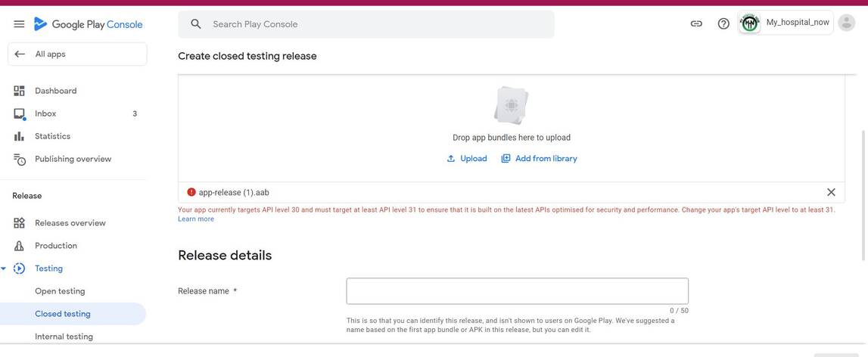
Task: Focus the Release name text field
Action: (517, 291)
